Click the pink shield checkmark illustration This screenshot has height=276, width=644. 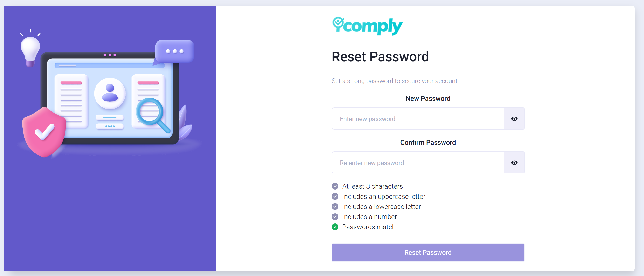44,132
